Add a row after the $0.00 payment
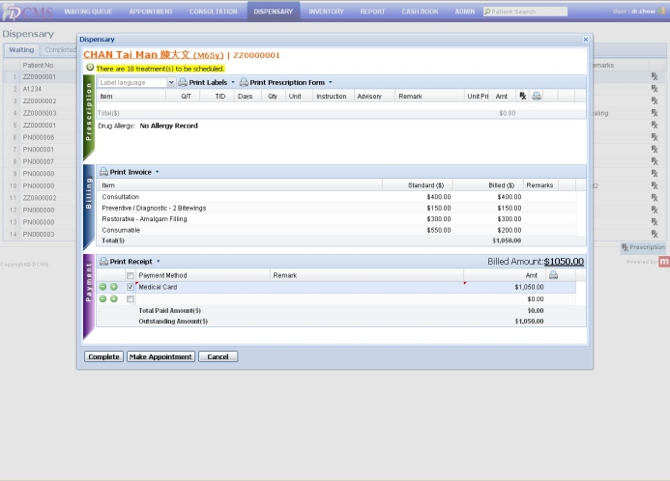Image resolution: width=670 pixels, height=481 pixels. 114,299
